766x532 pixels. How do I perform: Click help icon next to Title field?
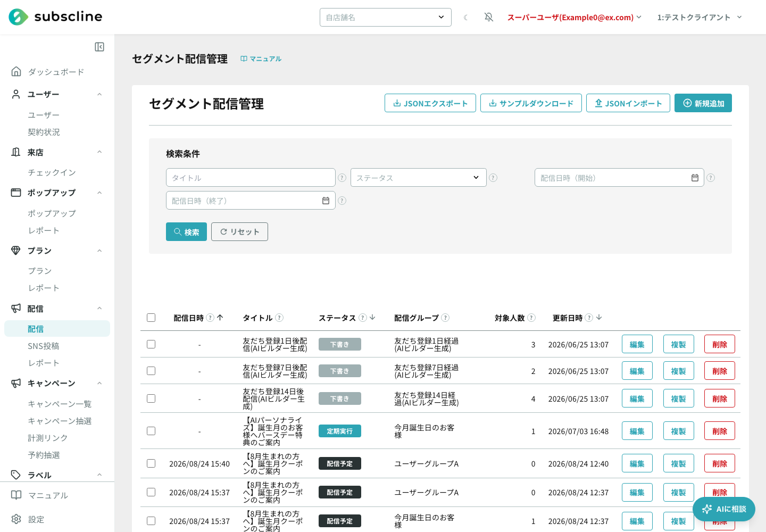342,178
